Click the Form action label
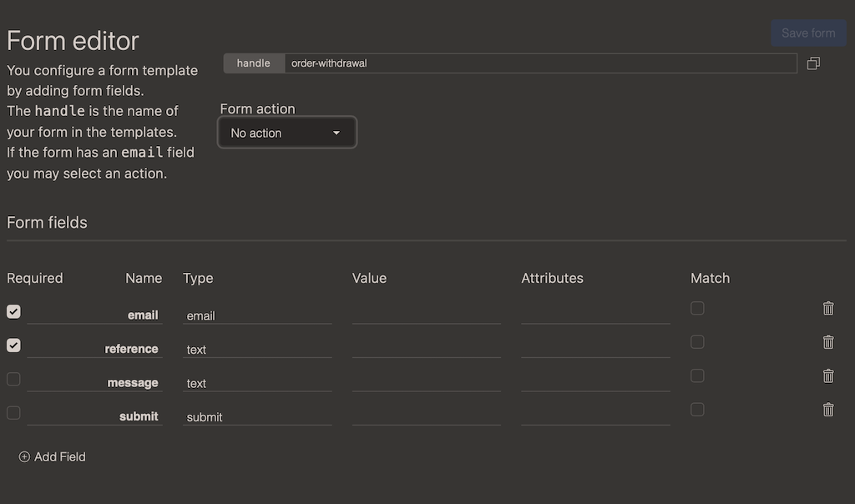The width and height of the screenshot is (855, 504). [257, 108]
